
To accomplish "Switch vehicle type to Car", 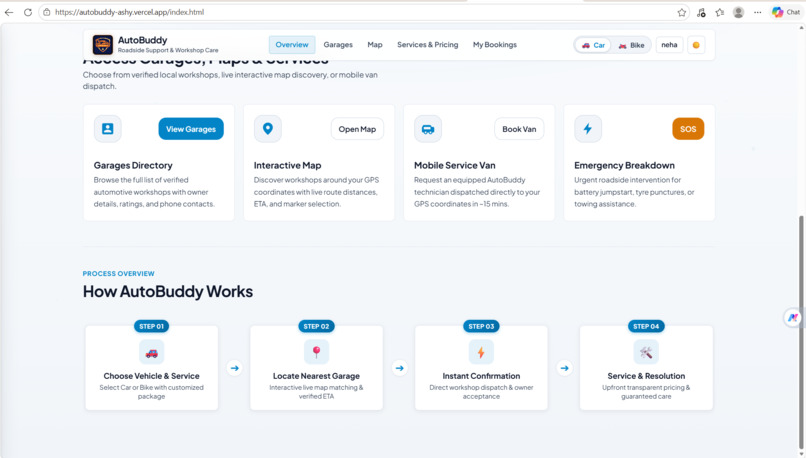I will (x=593, y=45).
